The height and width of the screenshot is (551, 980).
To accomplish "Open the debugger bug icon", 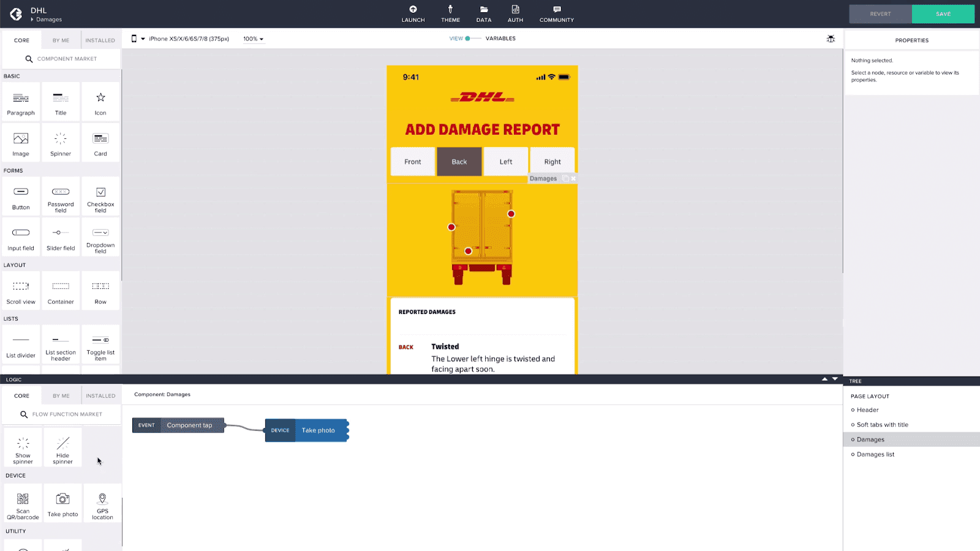I will (831, 39).
